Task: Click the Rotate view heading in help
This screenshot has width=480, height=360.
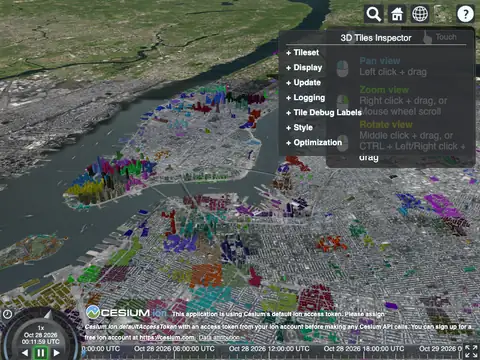Action: [386, 124]
